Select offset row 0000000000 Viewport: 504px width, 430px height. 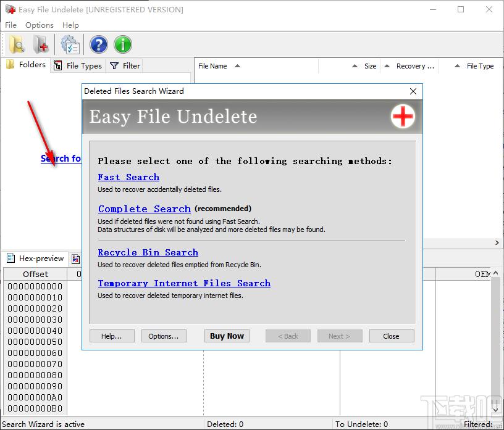tap(35, 286)
